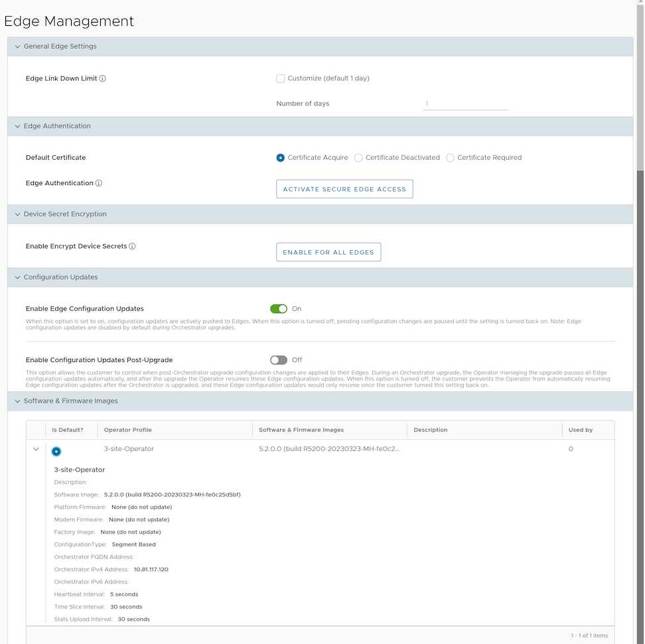Click info icon beside Edge Link Down Limit
This screenshot has height=644, width=645.
click(x=102, y=78)
